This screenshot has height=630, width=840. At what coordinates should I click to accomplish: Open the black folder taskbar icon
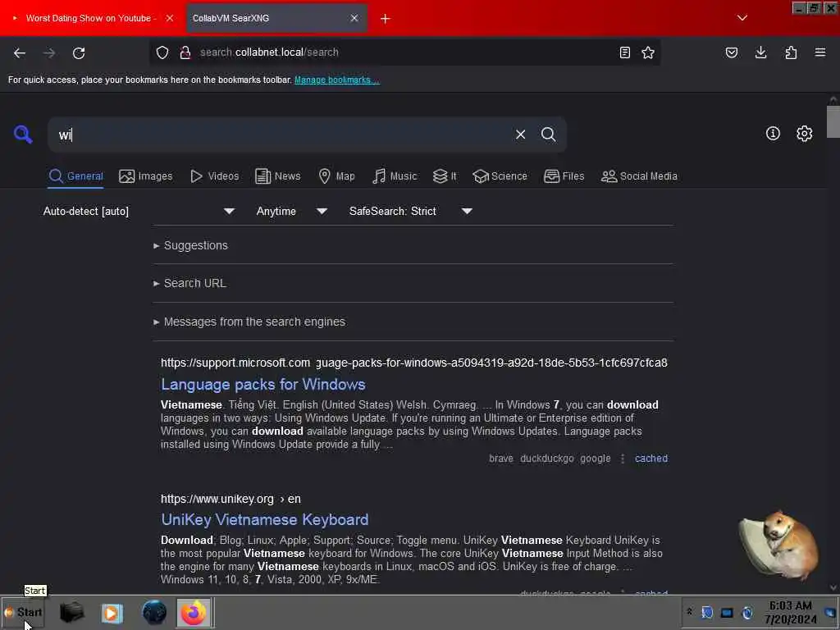coord(72,612)
